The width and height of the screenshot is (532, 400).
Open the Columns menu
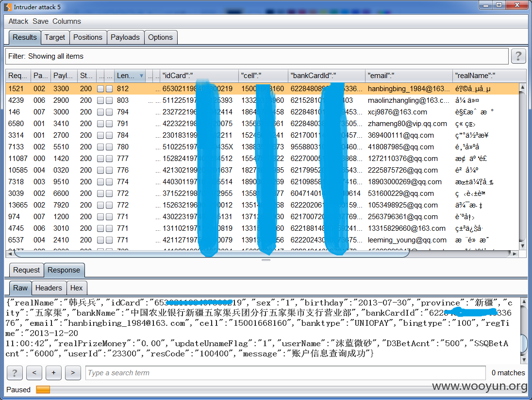(x=66, y=21)
